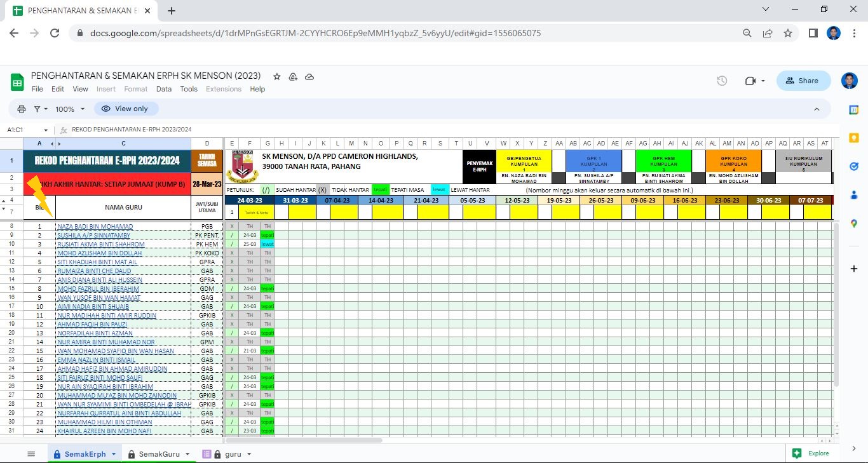Screen dimensions: 868x463
Task: Open the NAZA BADI BIN MOHAMAD link
Action: click(95, 227)
